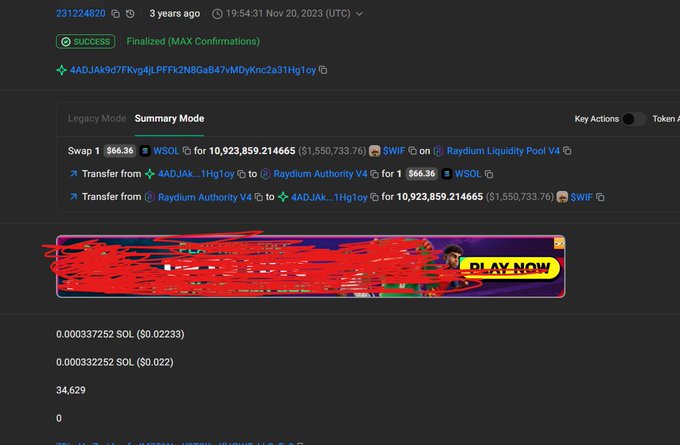This screenshot has width=680, height=445.
Task: Copy WSOL address in first Transfer row
Action: coord(489,174)
